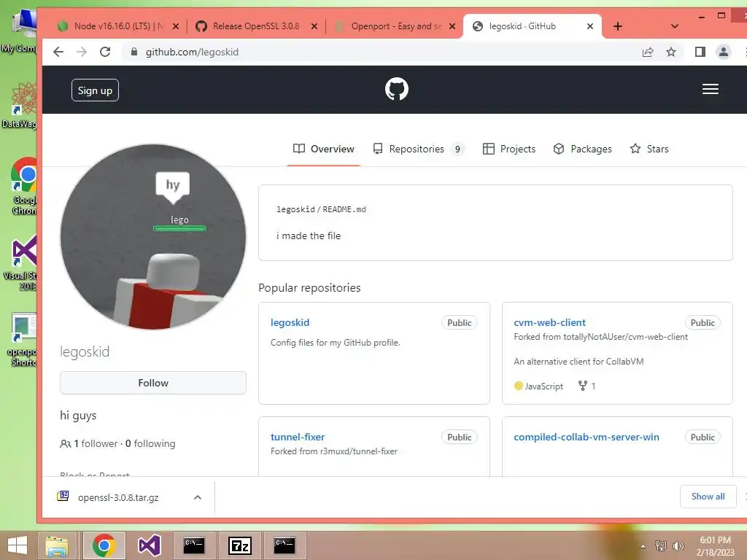747x560 pixels.
Task: Click the network tray icon
Action: (x=660, y=545)
